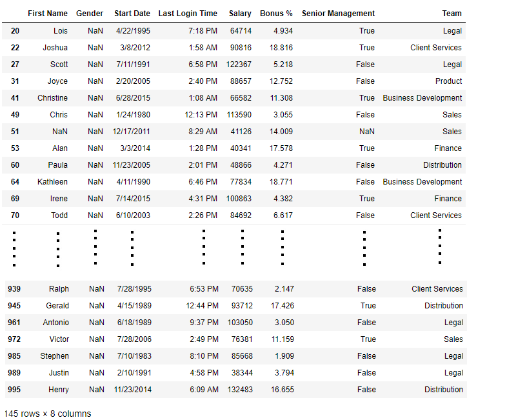Click the Bonus % column header
This screenshot has width=507, height=420.
click(276, 14)
